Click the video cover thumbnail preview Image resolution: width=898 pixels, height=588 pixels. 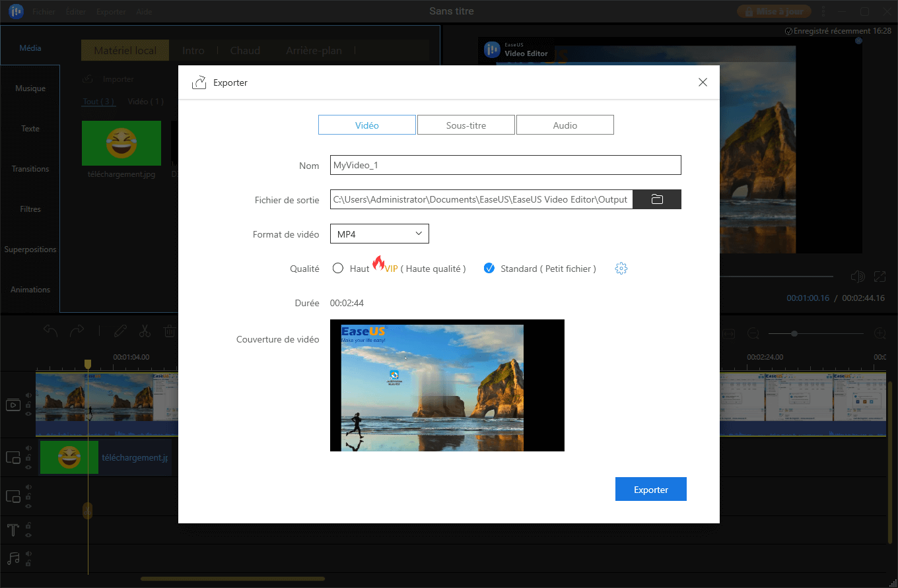coord(447,385)
